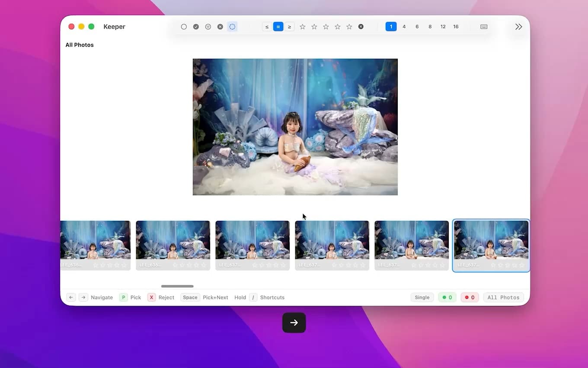The image size is (588, 368).
Task: Show rejected photos using X filter icon
Action: point(220,26)
